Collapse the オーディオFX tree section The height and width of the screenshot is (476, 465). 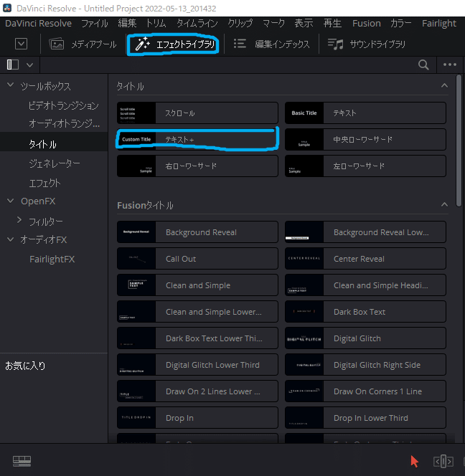[x=11, y=239]
